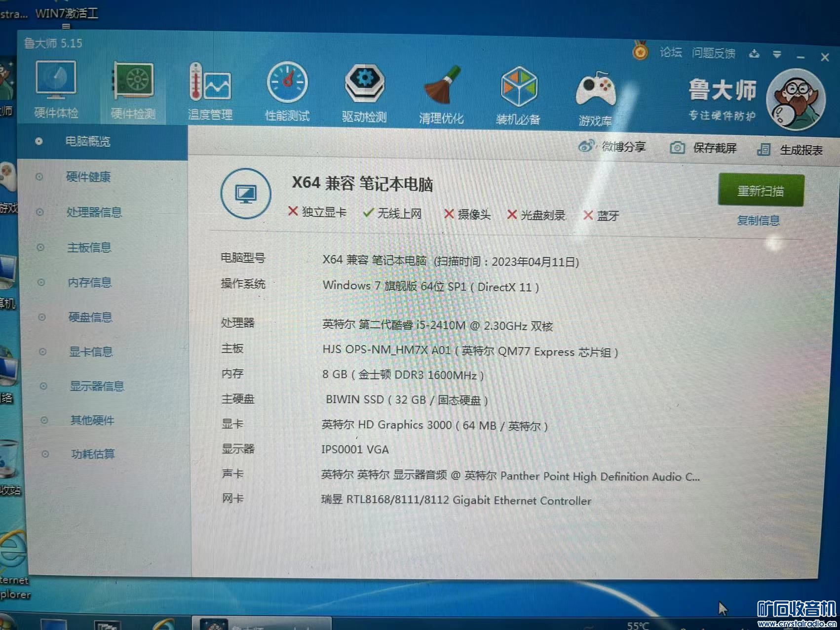Click the Windows 7 旗舰版 operating system value
The height and width of the screenshot is (630, 840).
click(x=431, y=286)
